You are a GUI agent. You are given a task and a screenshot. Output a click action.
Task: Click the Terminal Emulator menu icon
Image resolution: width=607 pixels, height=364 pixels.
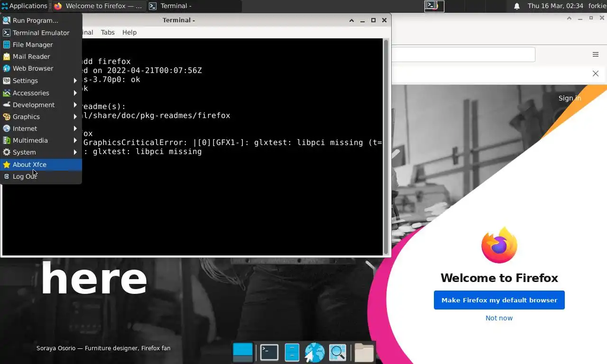tap(7, 33)
